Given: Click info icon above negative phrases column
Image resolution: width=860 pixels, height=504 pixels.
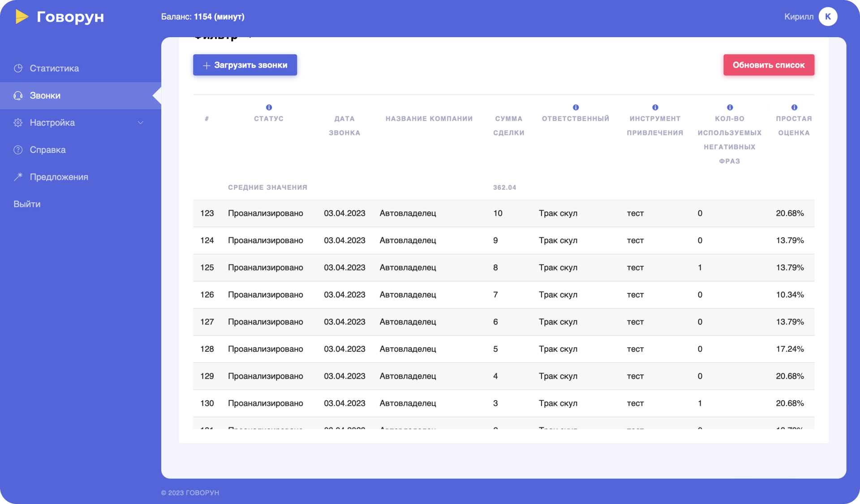Looking at the screenshot, I should (x=730, y=107).
